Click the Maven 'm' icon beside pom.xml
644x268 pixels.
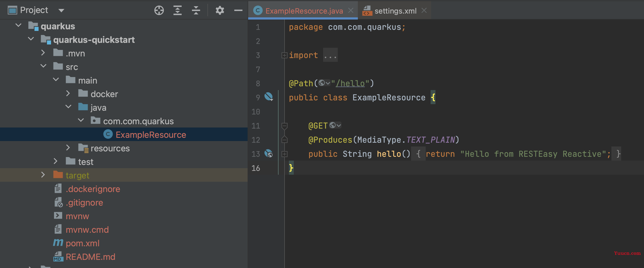(x=58, y=243)
